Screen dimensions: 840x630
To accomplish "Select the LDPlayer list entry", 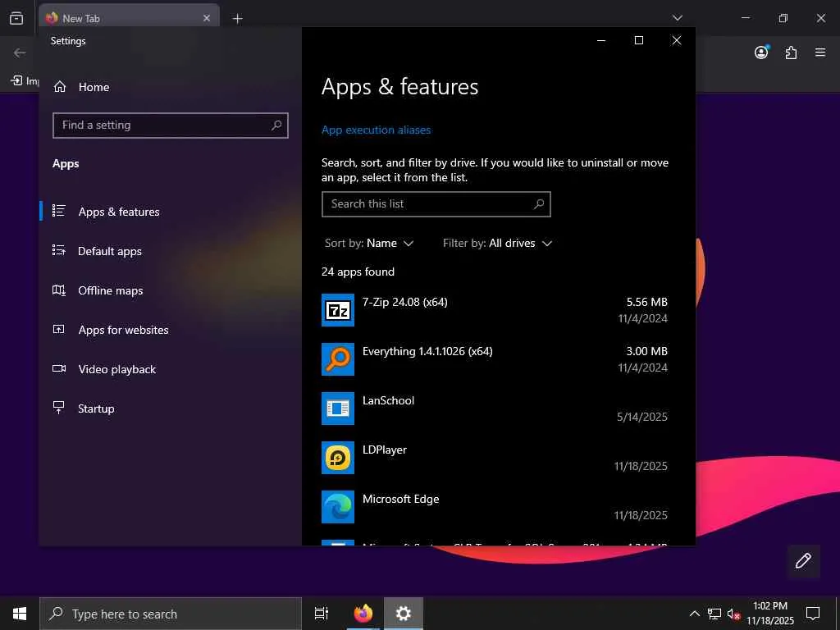I will click(495, 458).
